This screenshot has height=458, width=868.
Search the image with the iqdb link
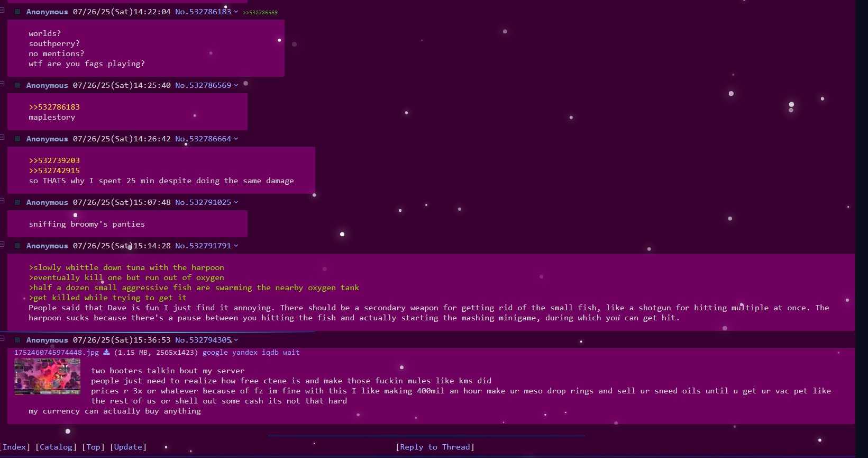(270, 352)
